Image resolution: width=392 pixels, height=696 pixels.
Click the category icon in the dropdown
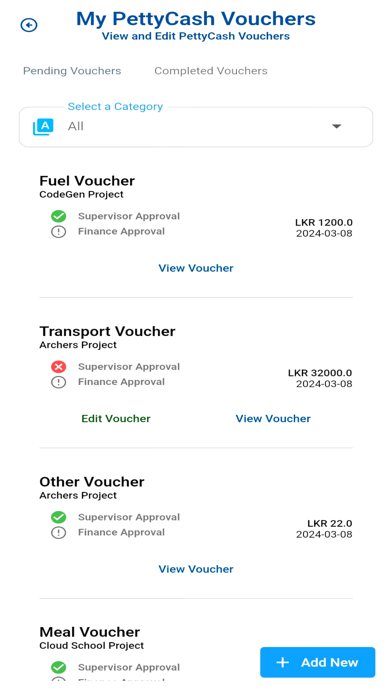point(43,127)
